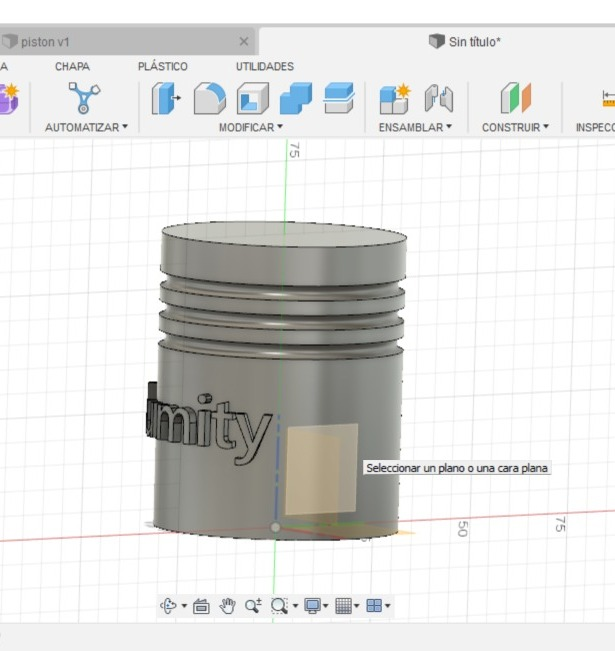Click the Zoom magnifier with plus-minus
This screenshot has width=615, height=651.
[x=253, y=606]
